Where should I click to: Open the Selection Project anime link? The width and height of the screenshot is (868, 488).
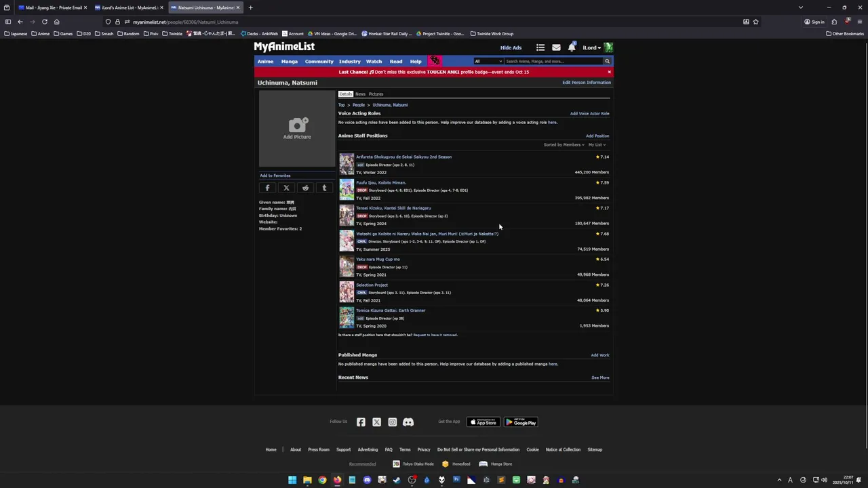click(x=372, y=285)
